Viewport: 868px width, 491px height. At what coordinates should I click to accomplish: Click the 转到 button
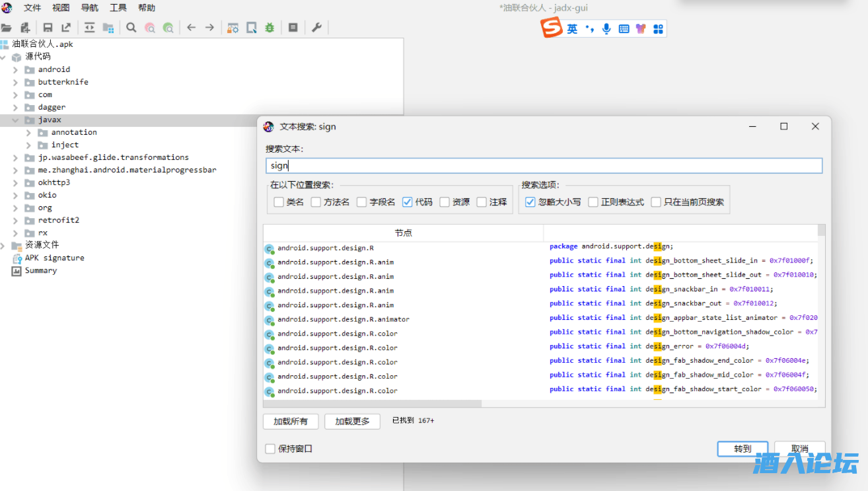[742, 449]
